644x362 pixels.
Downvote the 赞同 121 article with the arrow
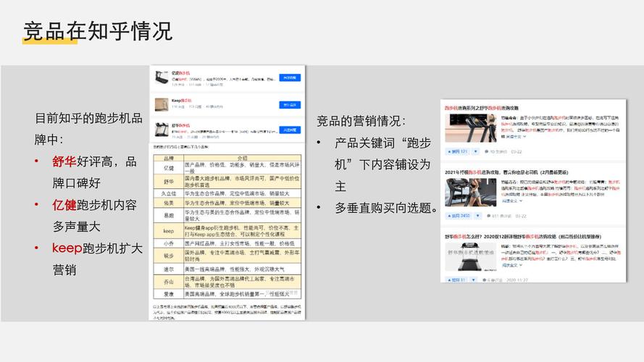(x=476, y=151)
